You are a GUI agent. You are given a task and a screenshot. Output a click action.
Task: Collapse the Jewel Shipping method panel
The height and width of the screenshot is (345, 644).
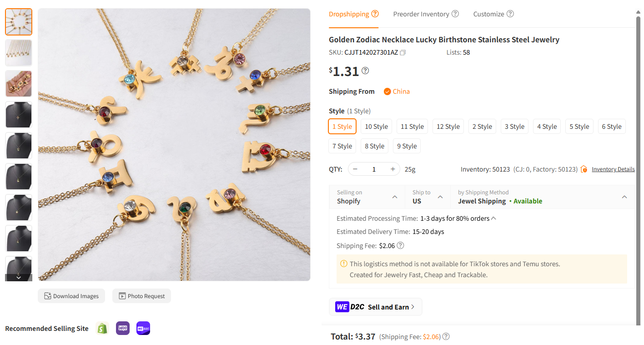(x=624, y=197)
